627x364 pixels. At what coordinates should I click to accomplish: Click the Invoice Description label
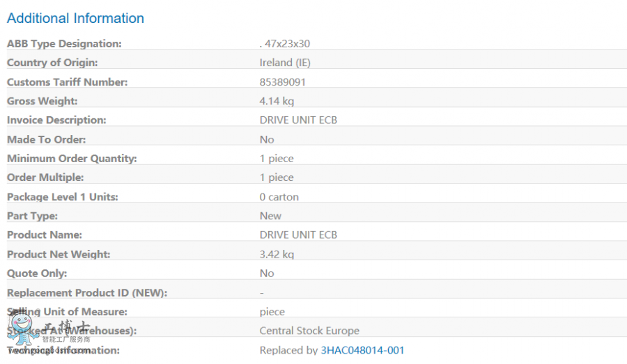coord(56,120)
